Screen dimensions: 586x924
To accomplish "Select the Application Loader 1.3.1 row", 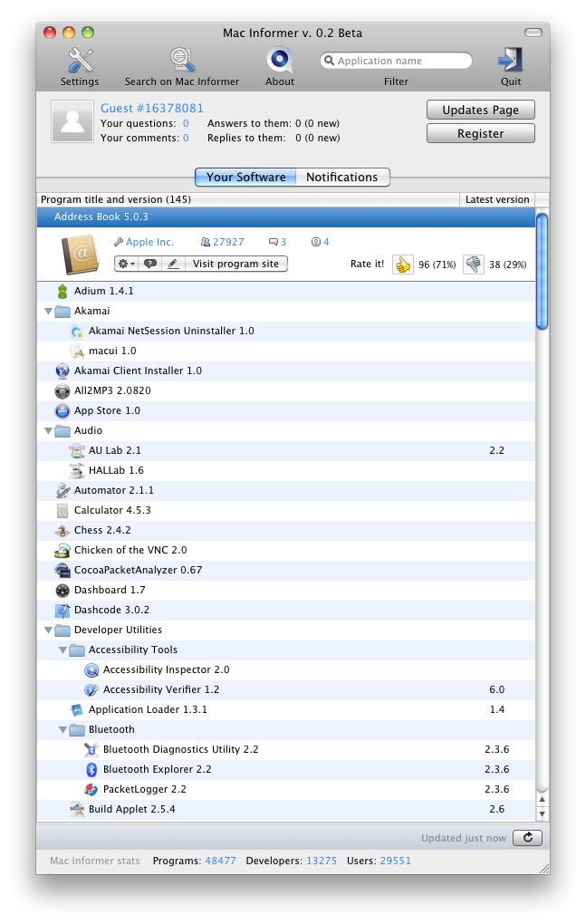I will (286, 709).
